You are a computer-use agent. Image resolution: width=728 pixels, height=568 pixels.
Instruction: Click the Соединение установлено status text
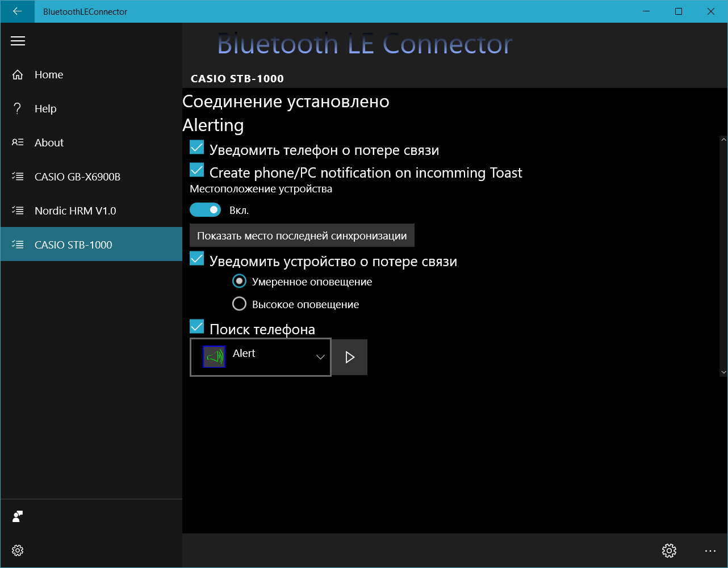click(286, 102)
